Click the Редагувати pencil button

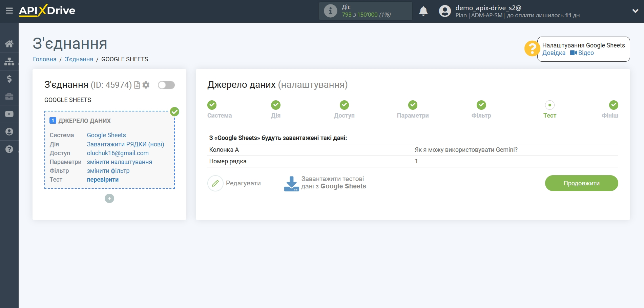click(x=234, y=183)
